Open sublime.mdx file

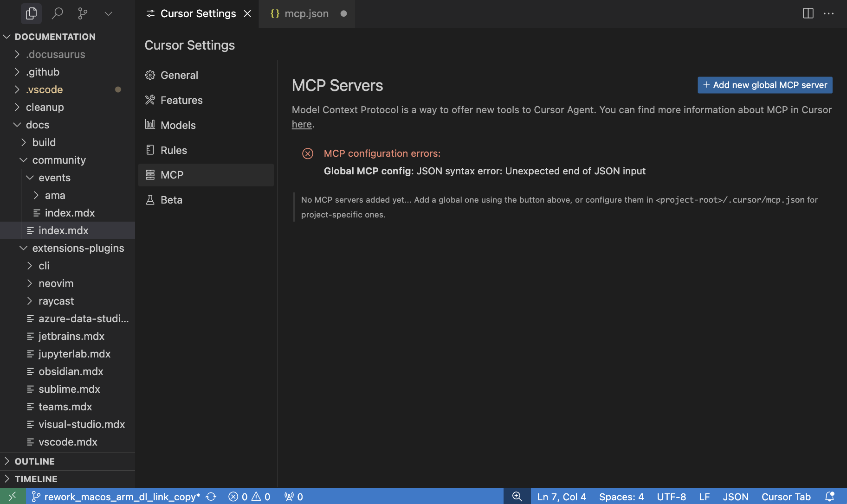click(68, 389)
